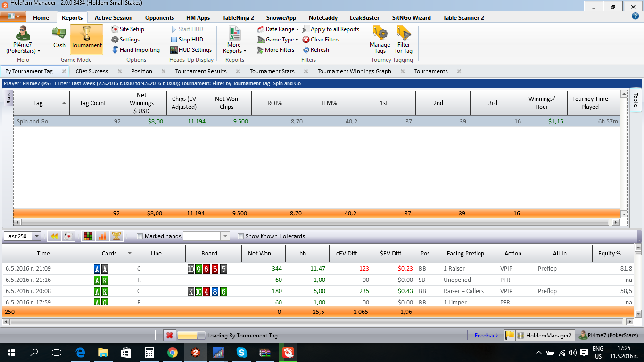The image size is (644, 362).
Task: Close the CBet Success tab
Action: click(x=120, y=71)
